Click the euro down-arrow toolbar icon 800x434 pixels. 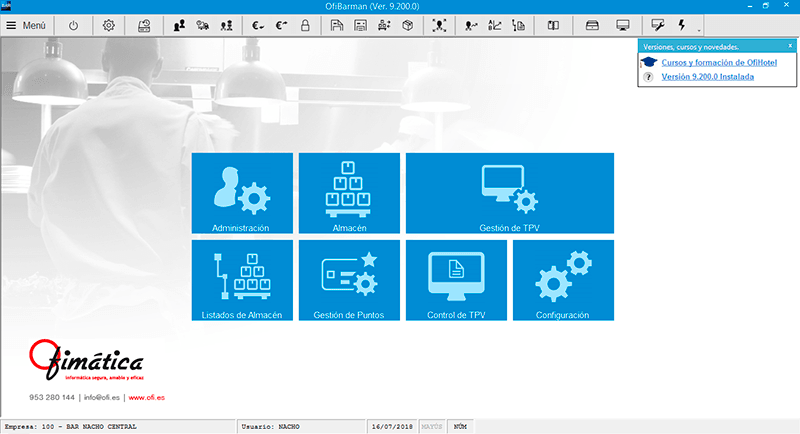point(258,25)
